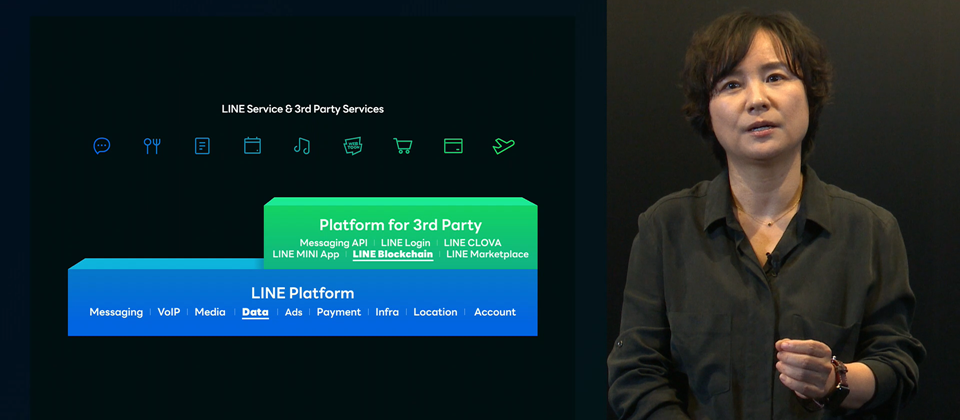960x420 pixels.
Task: Select "LINE Marketplace" label
Action: pos(487,254)
